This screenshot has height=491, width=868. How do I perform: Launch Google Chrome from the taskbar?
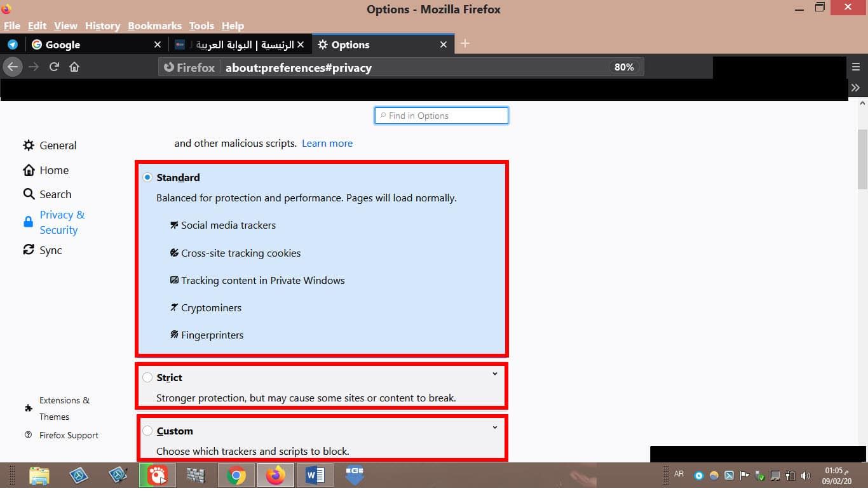pos(236,476)
